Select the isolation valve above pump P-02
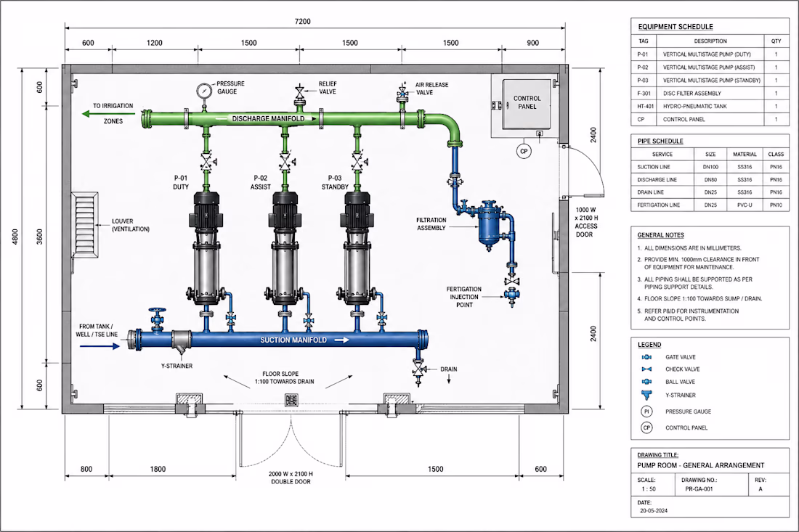This screenshot has width=799, height=532. [285, 163]
